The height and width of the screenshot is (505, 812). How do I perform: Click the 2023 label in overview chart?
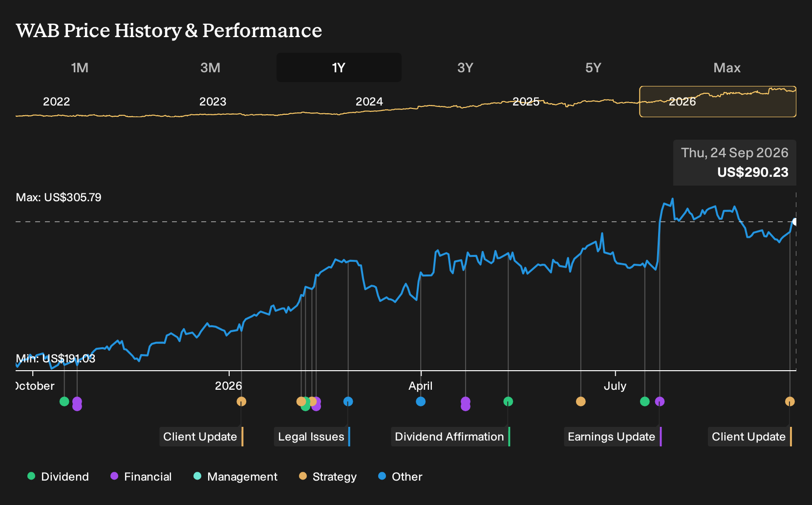click(213, 102)
